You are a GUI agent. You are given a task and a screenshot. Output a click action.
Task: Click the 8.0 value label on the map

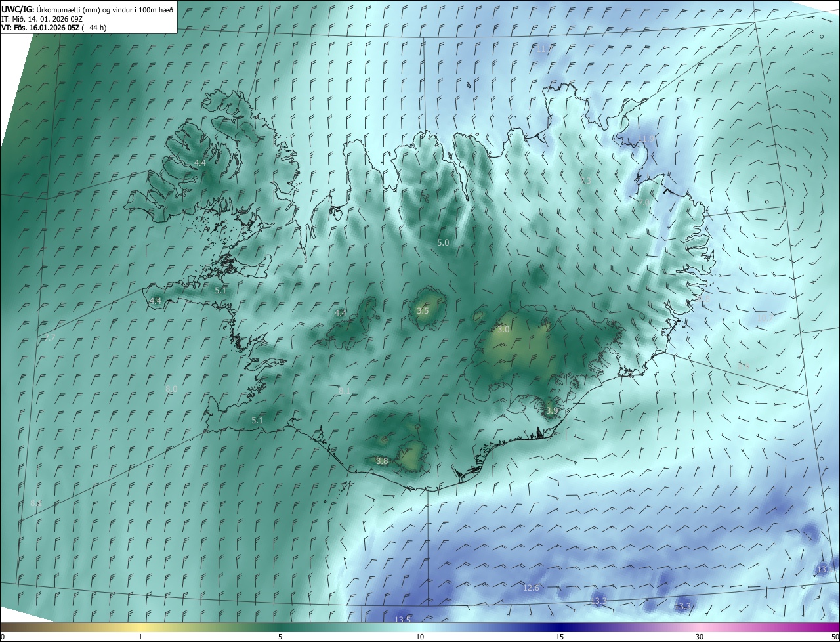click(171, 389)
